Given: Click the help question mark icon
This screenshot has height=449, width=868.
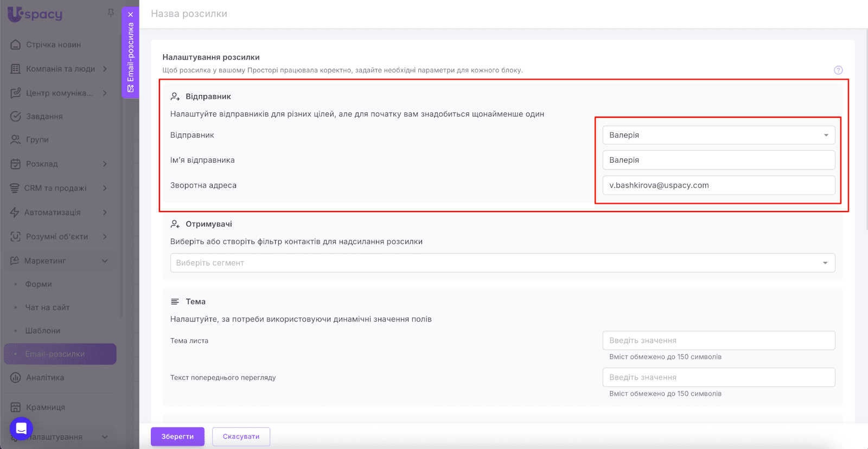Looking at the screenshot, I should coord(838,70).
